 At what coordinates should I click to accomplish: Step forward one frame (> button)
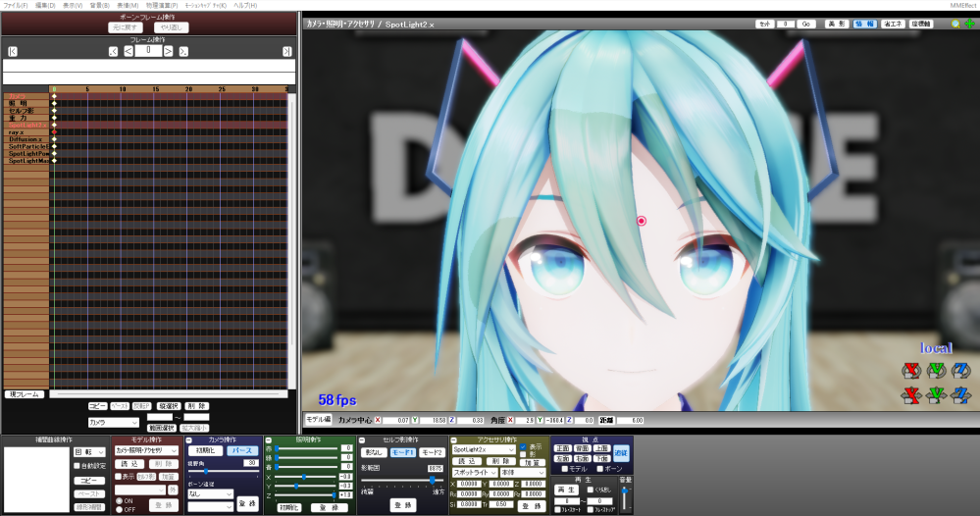pyautogui.click(x=168, y=52)
